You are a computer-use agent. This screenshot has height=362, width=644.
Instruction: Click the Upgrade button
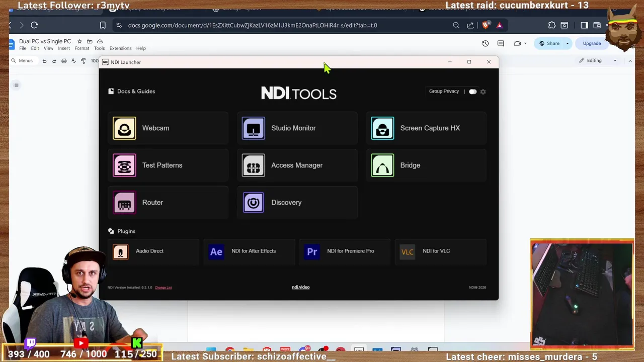coord(592,44)
